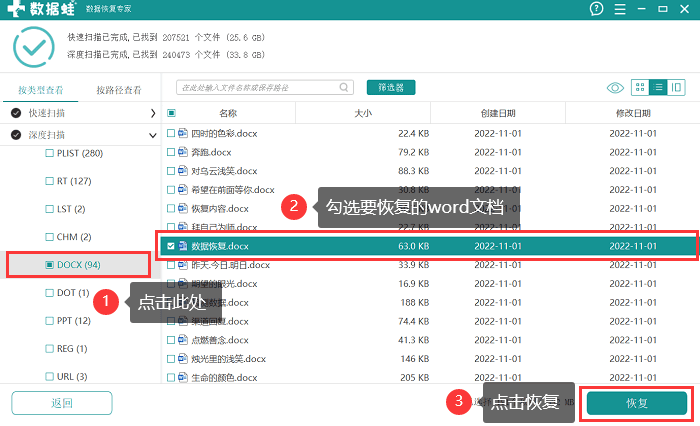Check the box for 昨天.今日.明日.docx

(171, 265)
